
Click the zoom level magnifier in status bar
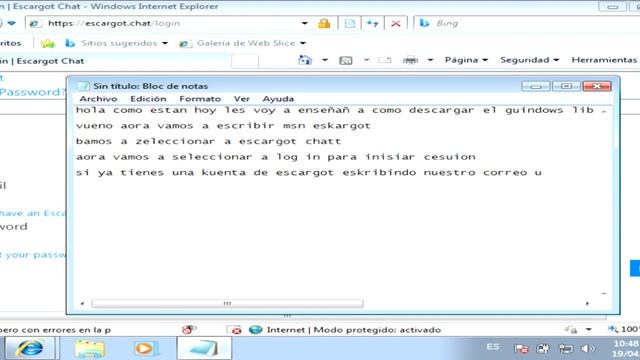click(613, 329)
